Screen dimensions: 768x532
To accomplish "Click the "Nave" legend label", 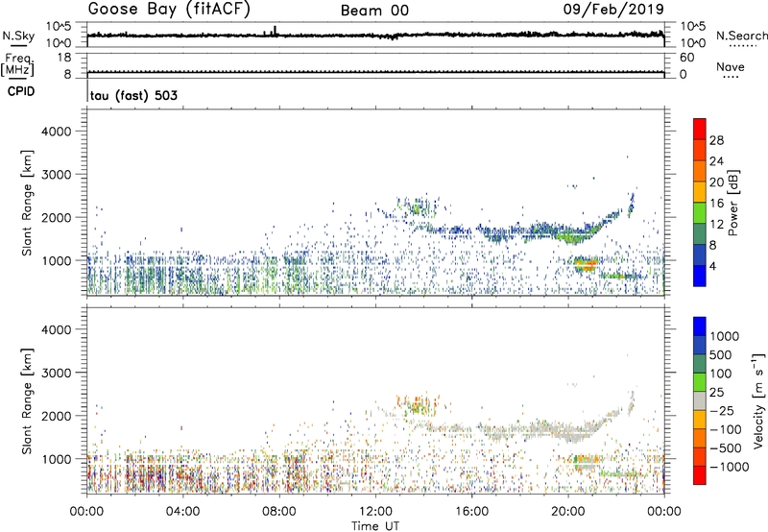I will pos(731,67).
